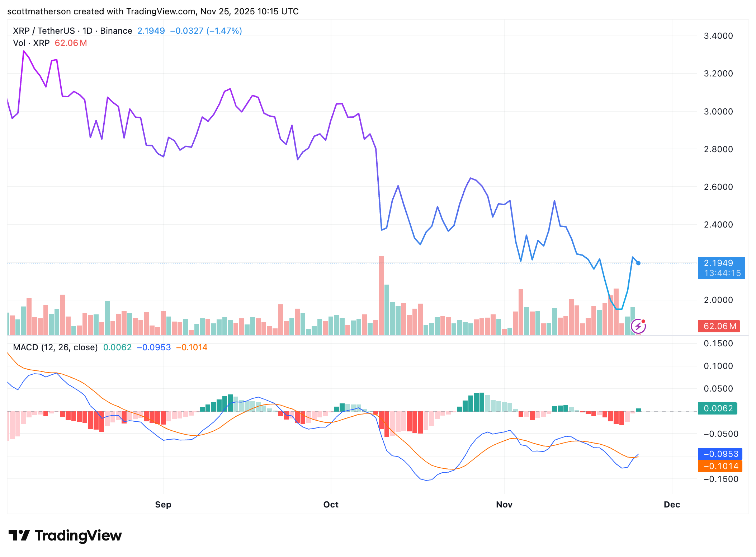Select the Dec label on the time axis
756x557 pixels.
point(672,504)
